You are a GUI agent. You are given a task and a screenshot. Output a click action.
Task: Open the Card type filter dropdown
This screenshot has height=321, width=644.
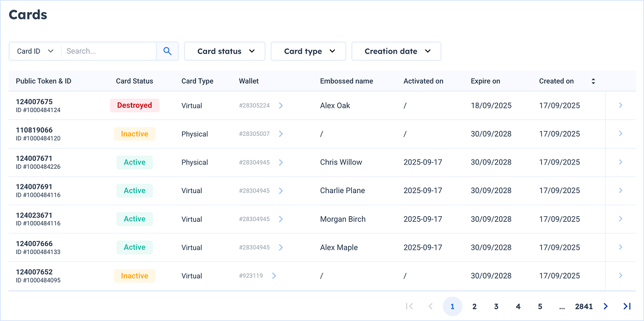[x=309, y=51]
